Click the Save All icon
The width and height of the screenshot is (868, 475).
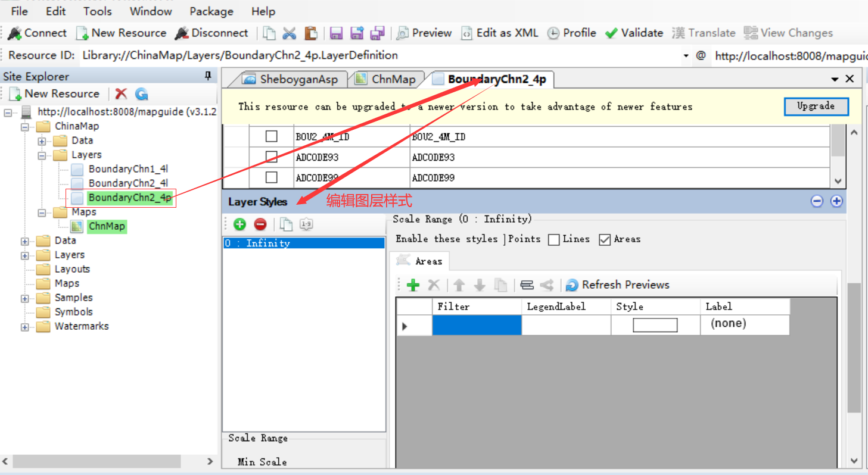pyautogui.click(x=377, y=33)
